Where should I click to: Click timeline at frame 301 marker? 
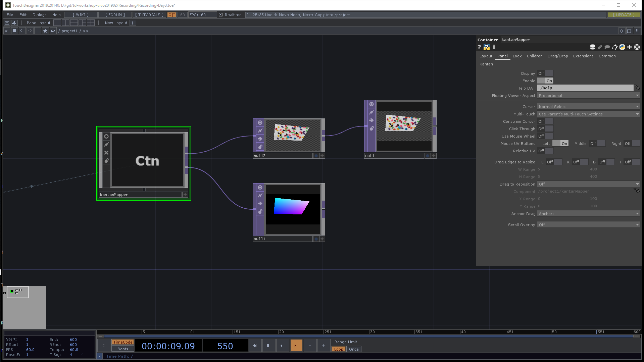pyautogui.click(x=370, y=332)
